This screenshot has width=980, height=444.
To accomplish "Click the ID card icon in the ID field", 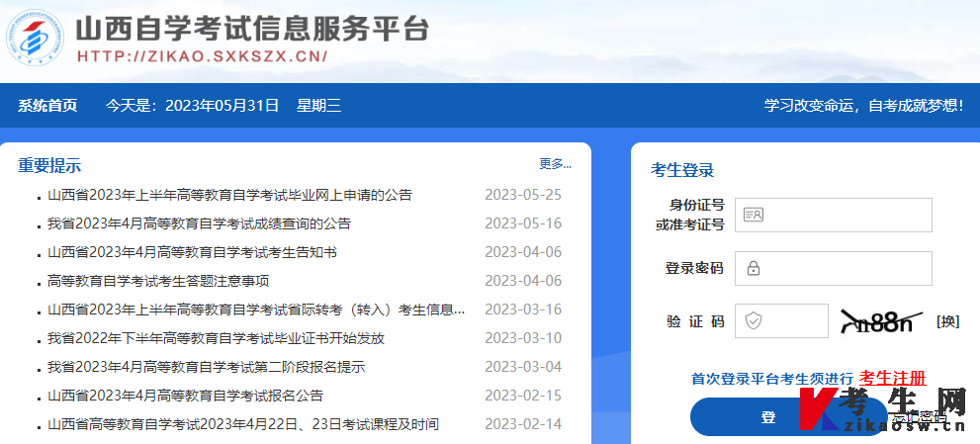I will click(x=754, y=215).
